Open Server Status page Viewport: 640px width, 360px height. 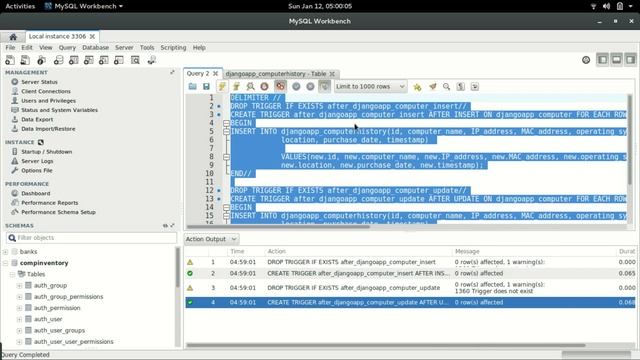tap(39, 82)
